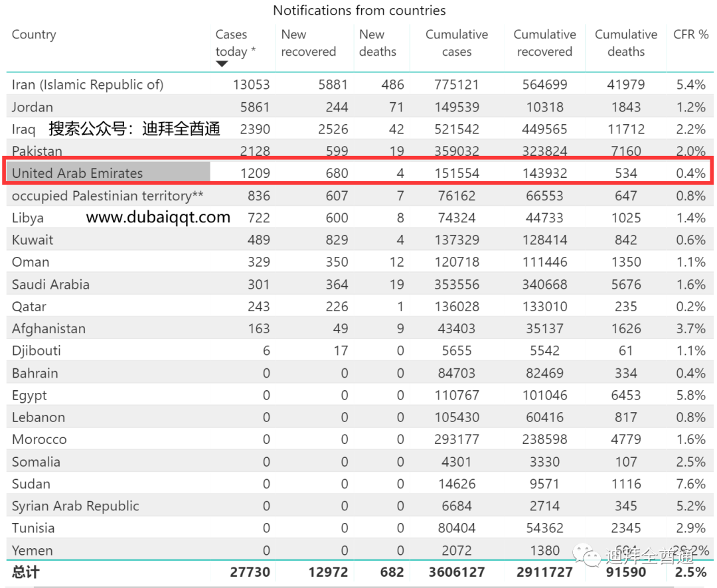Sort by New deaths column header
Image resolution: width=717 pixels, height=588 pixels.
378,43
